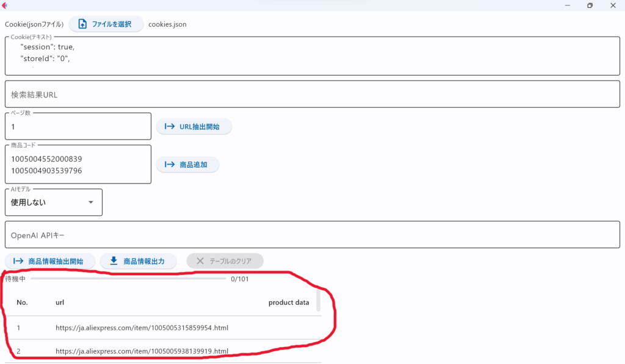625x364 pixels.
Task: Click the upload icon on ファイルを選択 button
Action: pos(82,24)
